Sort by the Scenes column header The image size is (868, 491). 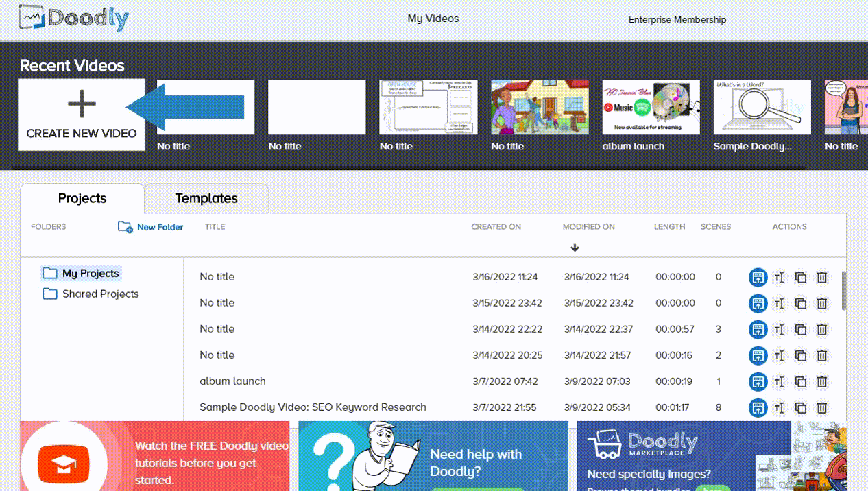(x=716, y=227)
